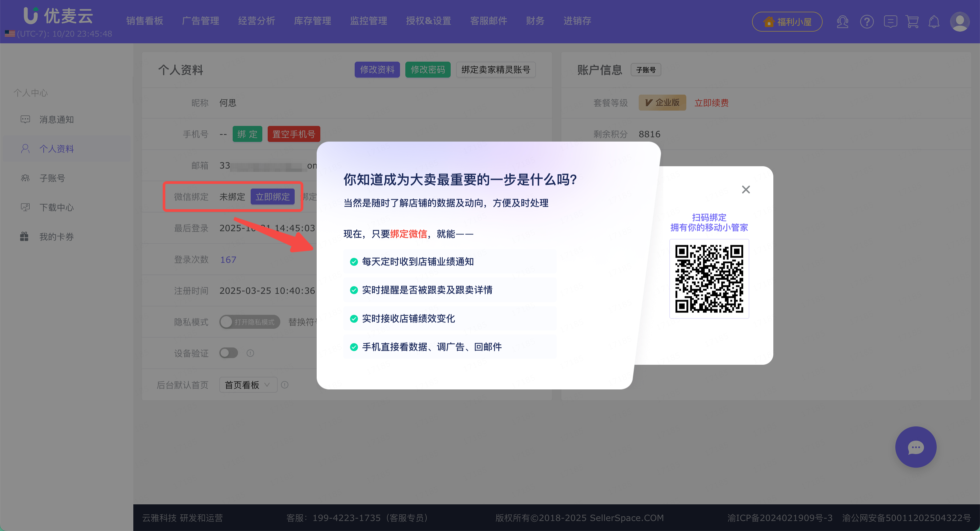Screen dimensions: 980x531
Task: Open the 库存管理 top menu
Action: [x=312, y=21]
